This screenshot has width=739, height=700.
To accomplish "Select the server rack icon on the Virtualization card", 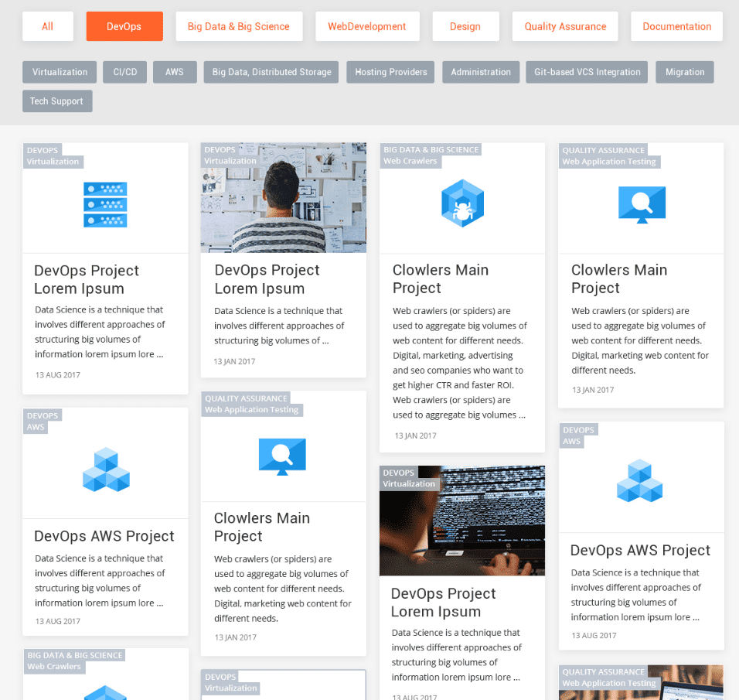I will [x=105, y=205].
